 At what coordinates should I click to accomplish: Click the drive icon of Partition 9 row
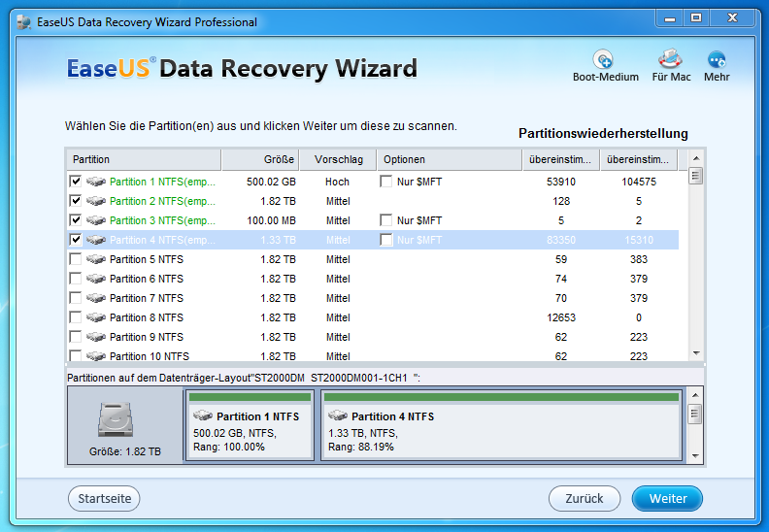point(96,337)
